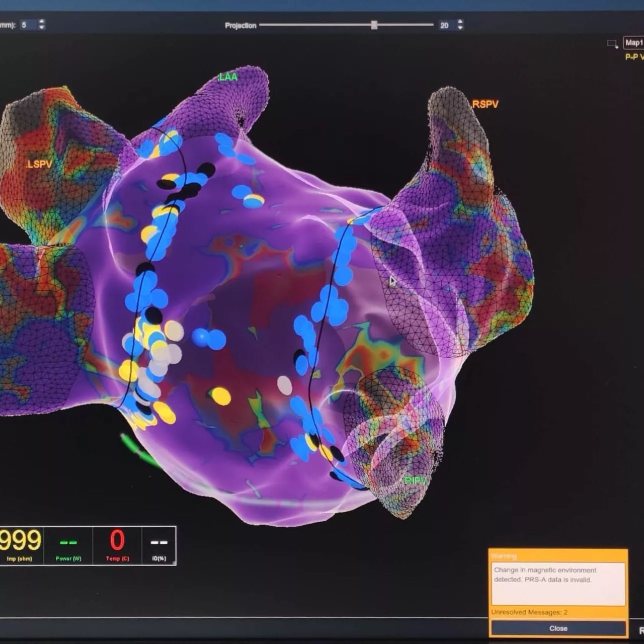Increase the mm value using up arrow
The width and height of the screenshot is (644, 644).
[x=41, y=22]
